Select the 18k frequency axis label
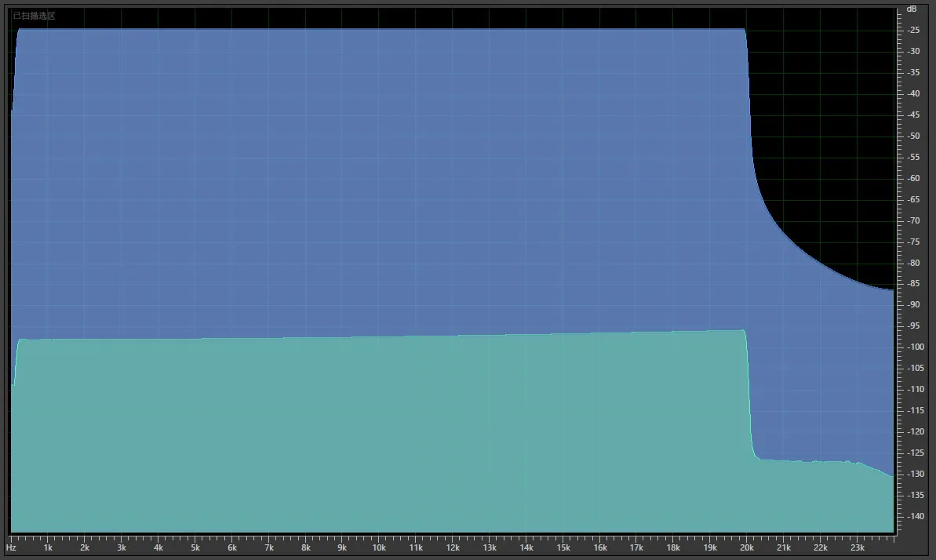The height and width of the screenshot is (560, 936). pos(673,547)
